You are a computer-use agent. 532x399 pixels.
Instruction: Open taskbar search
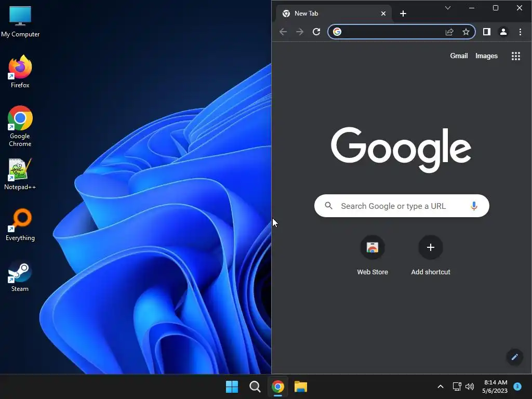[255, 387]
